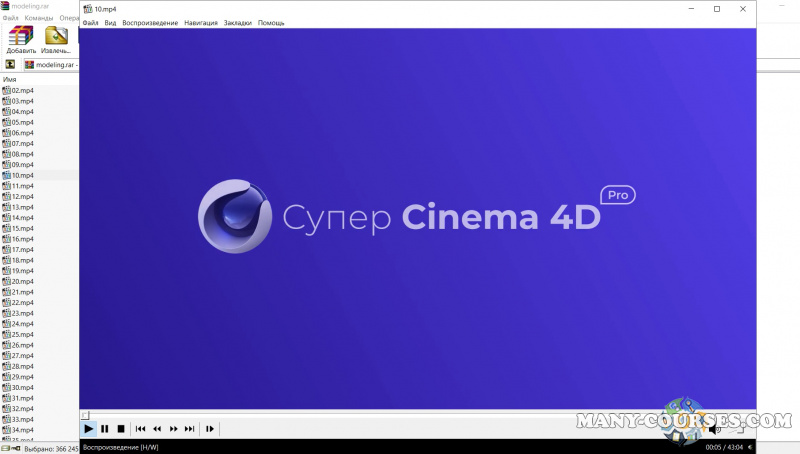
Task: Pause the video playback
Action: point(104,428)
